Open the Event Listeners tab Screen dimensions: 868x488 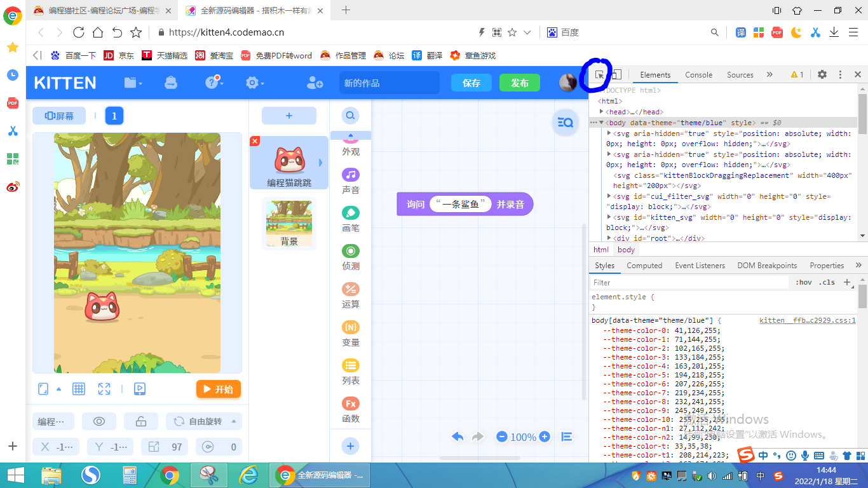[x=700, y=266]
